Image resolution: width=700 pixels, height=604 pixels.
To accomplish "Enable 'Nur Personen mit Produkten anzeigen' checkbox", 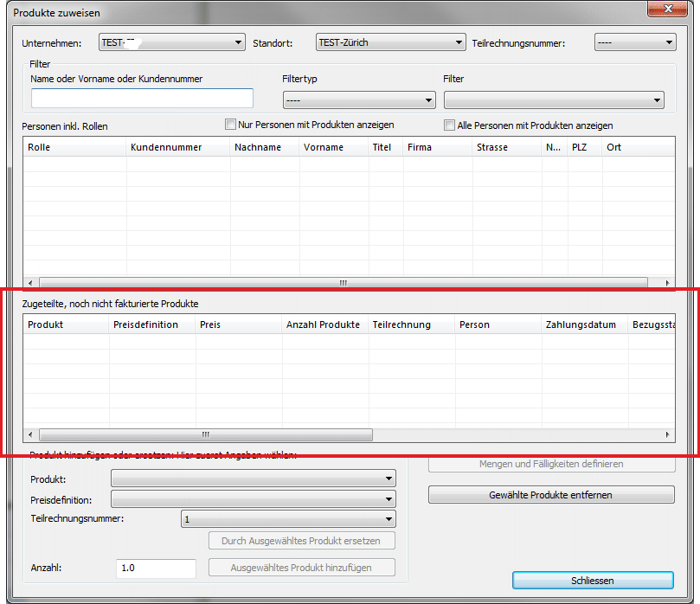I will (x=230, y=125).
